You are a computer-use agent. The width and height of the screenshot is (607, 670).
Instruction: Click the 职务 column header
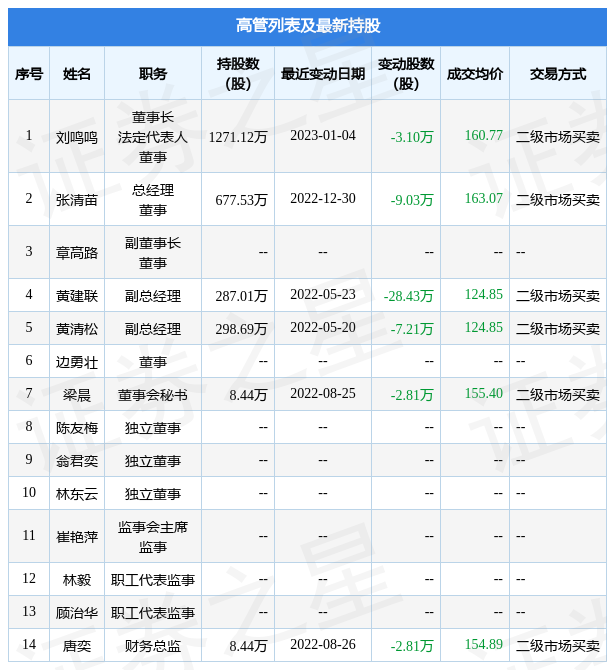pyautogui.click(x=152, y=74)
